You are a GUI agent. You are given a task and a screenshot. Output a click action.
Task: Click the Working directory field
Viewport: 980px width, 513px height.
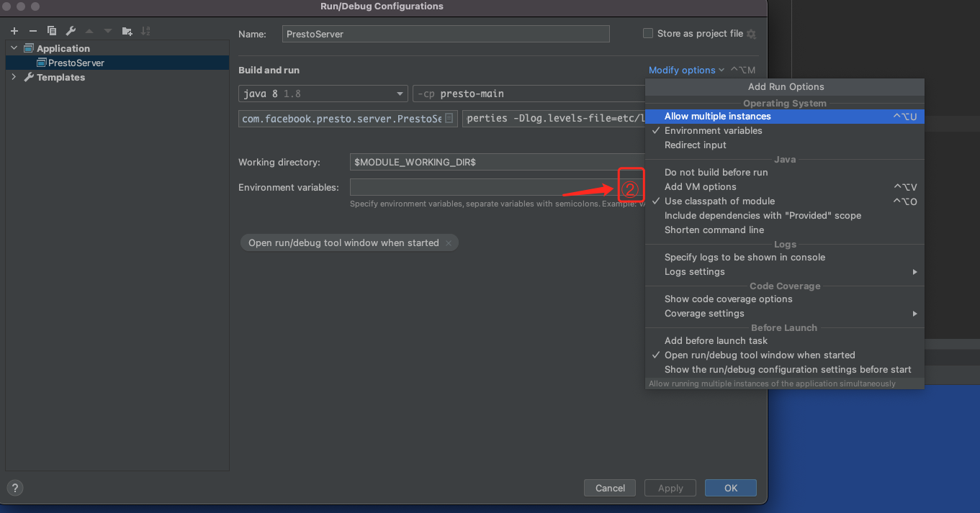497,162
